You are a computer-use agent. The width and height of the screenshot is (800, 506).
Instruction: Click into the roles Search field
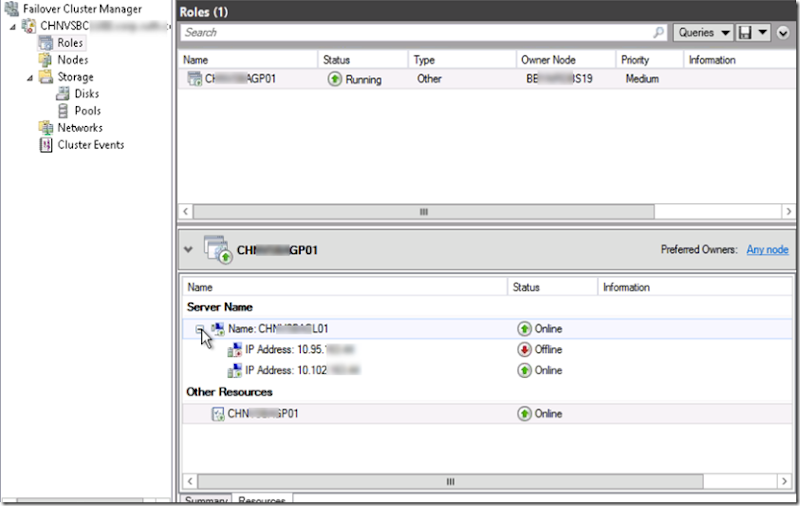pyautogui.click(x=415, y=33)
